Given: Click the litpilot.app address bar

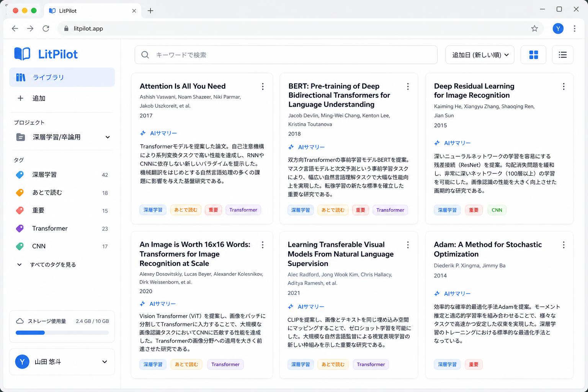Looking at the screenshot, I should click(x=301, y=28).
